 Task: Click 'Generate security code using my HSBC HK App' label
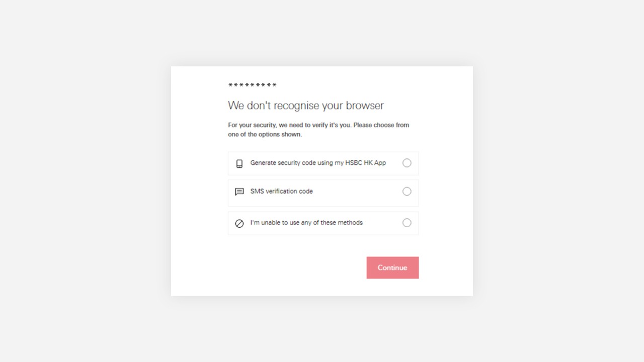[318, 163]
